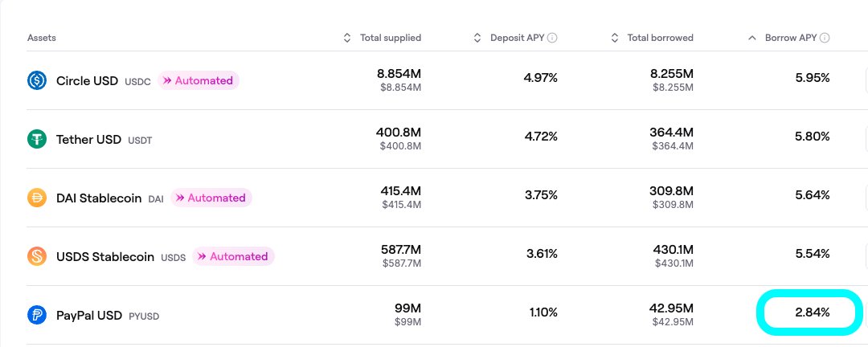Click the 309.8M total borrowed value
This screenshot has width=868, height=347.
pyautogui.click(x=671, y=191)
